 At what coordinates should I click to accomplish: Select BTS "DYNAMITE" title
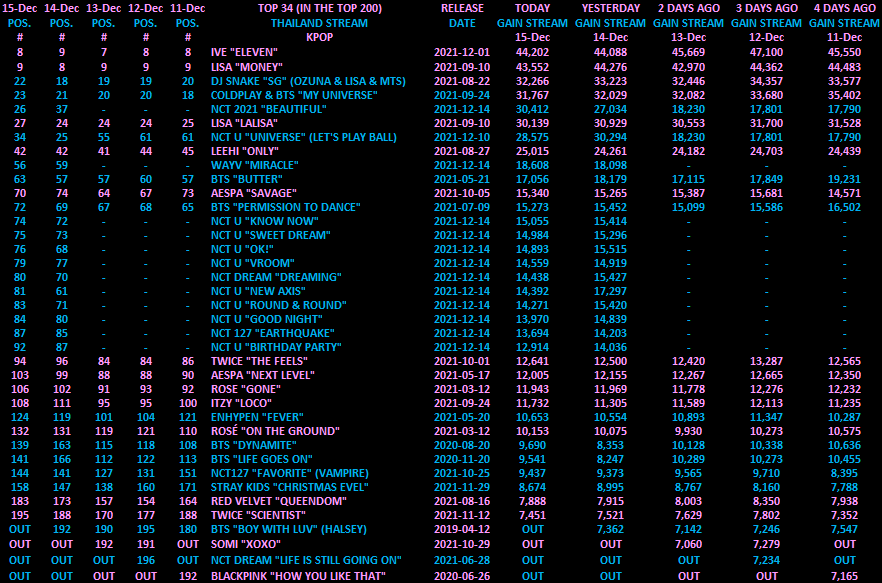[x=254, y=445]
